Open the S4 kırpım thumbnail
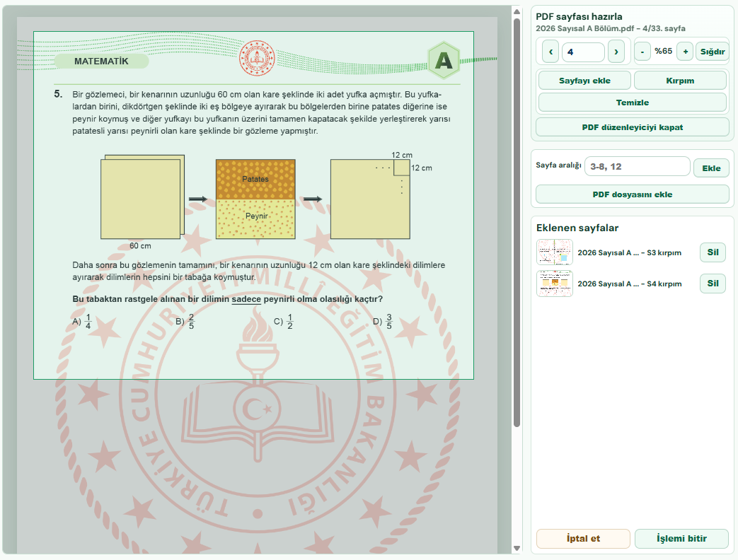 [x=555, y=284]
